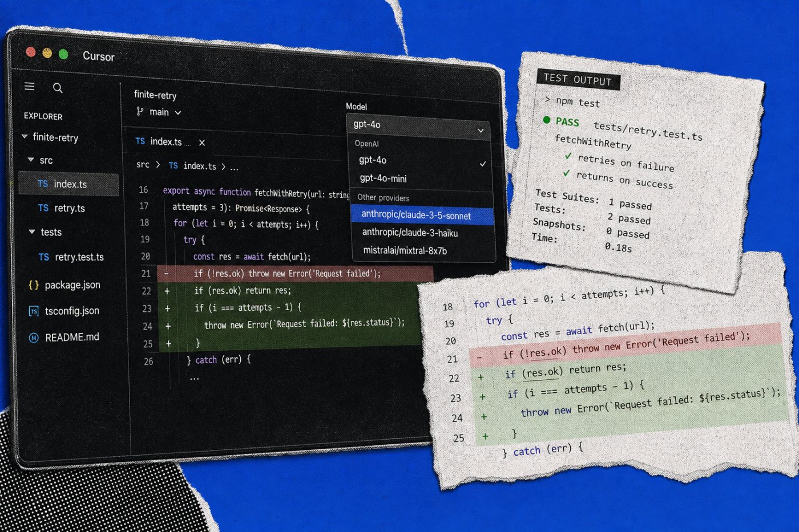The image size is (799, 532).
Task: Click the braces icon of package.json
Action: pyautogui.click(x=34, y=285)
